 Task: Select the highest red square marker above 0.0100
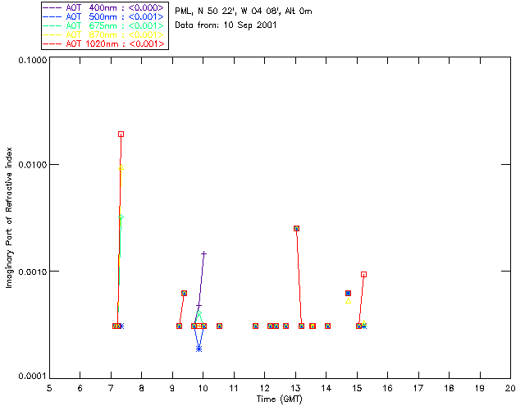(x=121, y=135)
